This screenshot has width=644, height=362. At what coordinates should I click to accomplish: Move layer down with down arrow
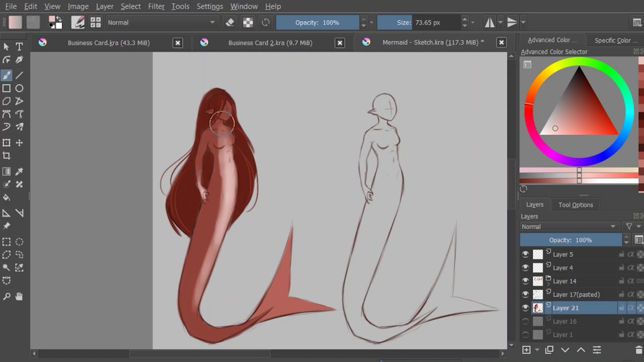pyautogui.click(x=565, y=350)
